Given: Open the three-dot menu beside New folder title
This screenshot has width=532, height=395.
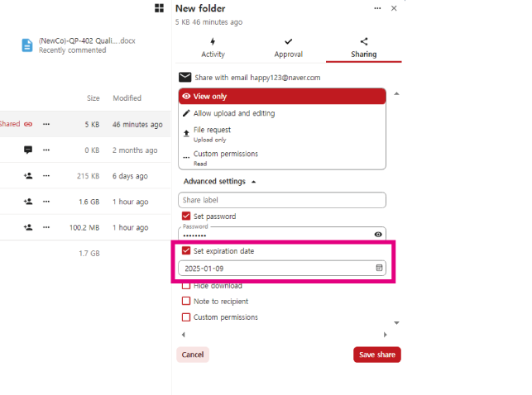Looking at the screenshot, I should click(377, 8).
